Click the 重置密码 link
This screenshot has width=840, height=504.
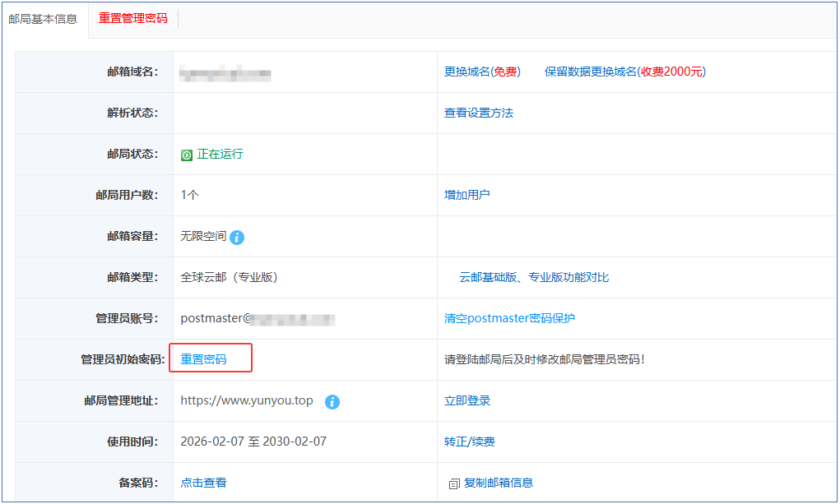(203, 359)
